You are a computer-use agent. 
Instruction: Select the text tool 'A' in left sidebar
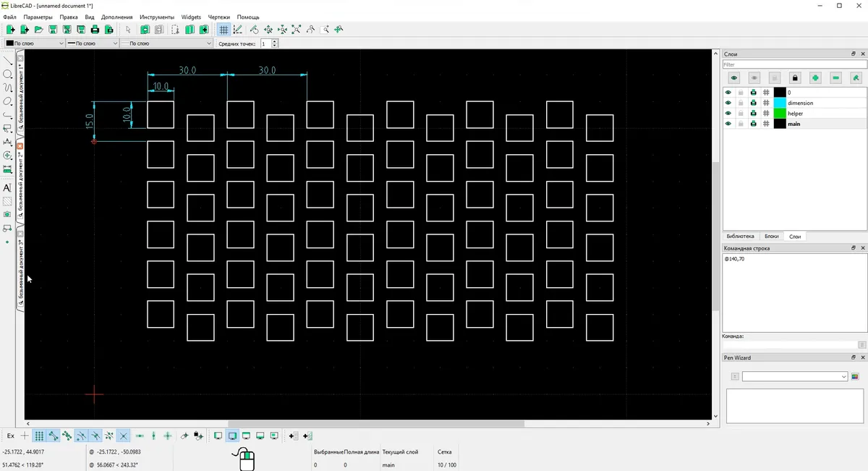pos(8,187)
